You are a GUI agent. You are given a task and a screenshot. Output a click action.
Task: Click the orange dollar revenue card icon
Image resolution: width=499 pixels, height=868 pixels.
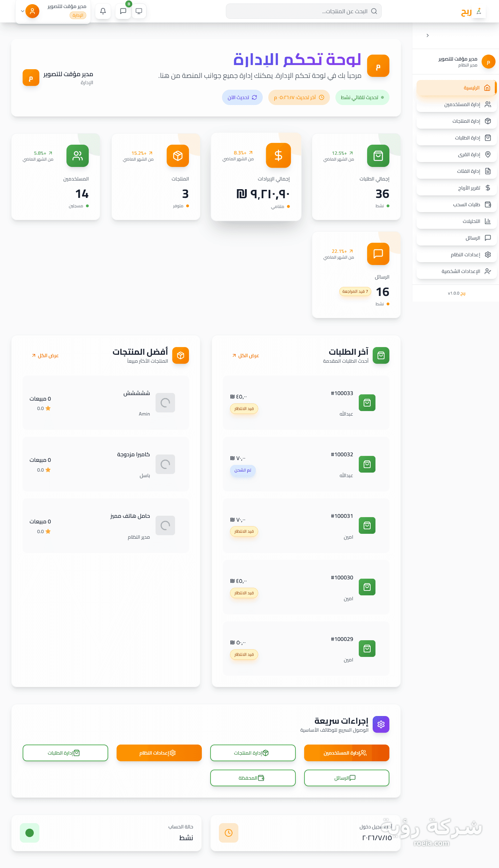pyautogui.click(x=278, y=155)
